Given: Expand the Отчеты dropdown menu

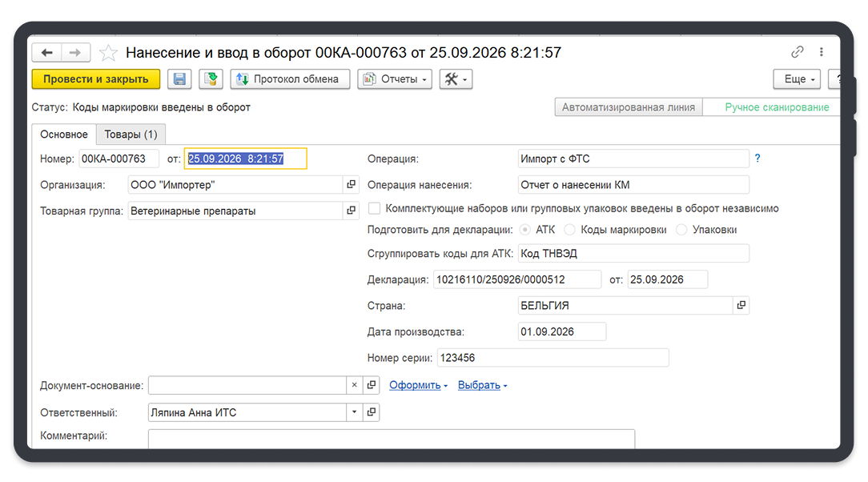Looking at the screenshot, I should [395, 79].
